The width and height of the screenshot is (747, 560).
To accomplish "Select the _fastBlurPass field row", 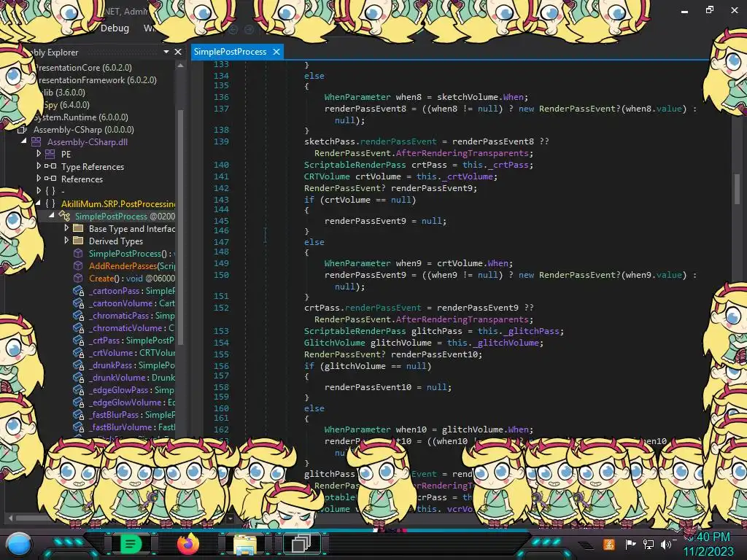I will click(131, 415).
